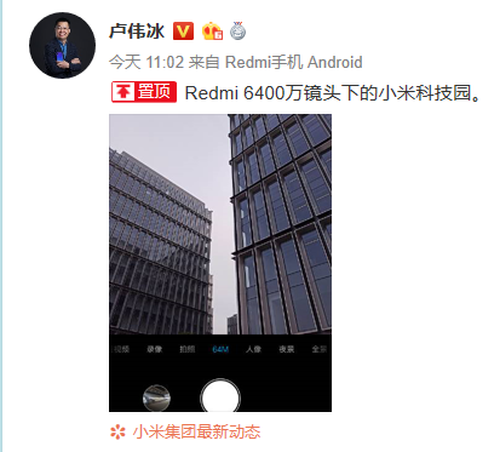The height and width of the screenshot is (452, 500).
Task: Click the gold crown membership badge
Action: [x=212, y=31]
